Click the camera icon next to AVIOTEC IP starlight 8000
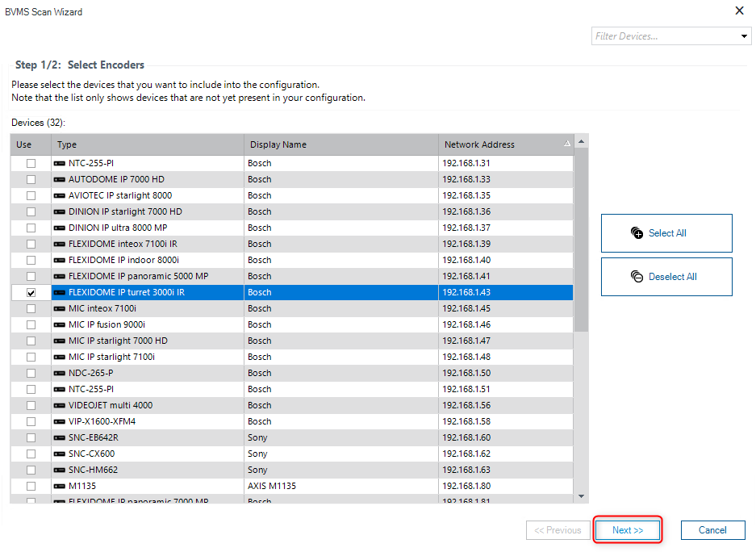Viewport: 756px width, 552px height. (60, 195)
